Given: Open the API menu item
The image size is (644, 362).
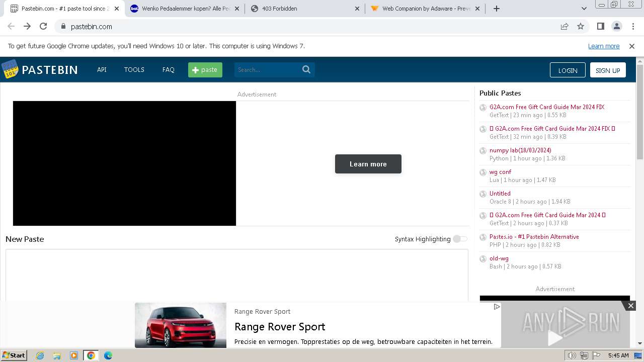Looking at the screenshot, I should 102,69.
